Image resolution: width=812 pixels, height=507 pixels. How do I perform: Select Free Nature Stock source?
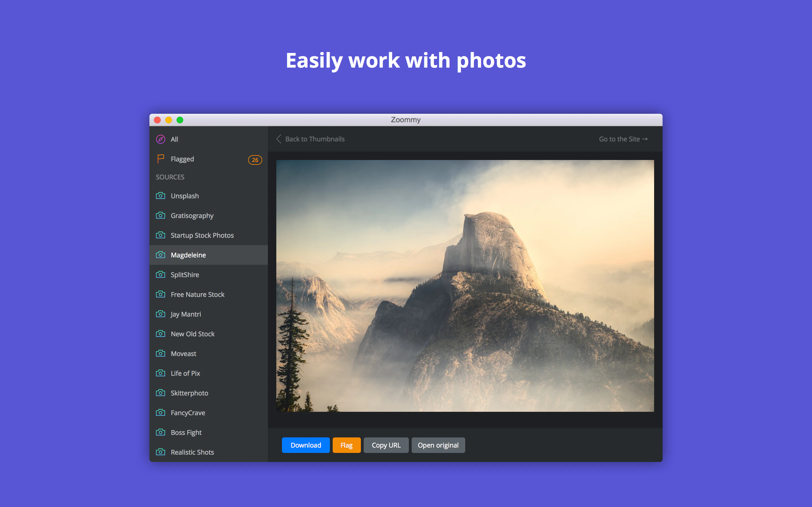click(197, 294)
